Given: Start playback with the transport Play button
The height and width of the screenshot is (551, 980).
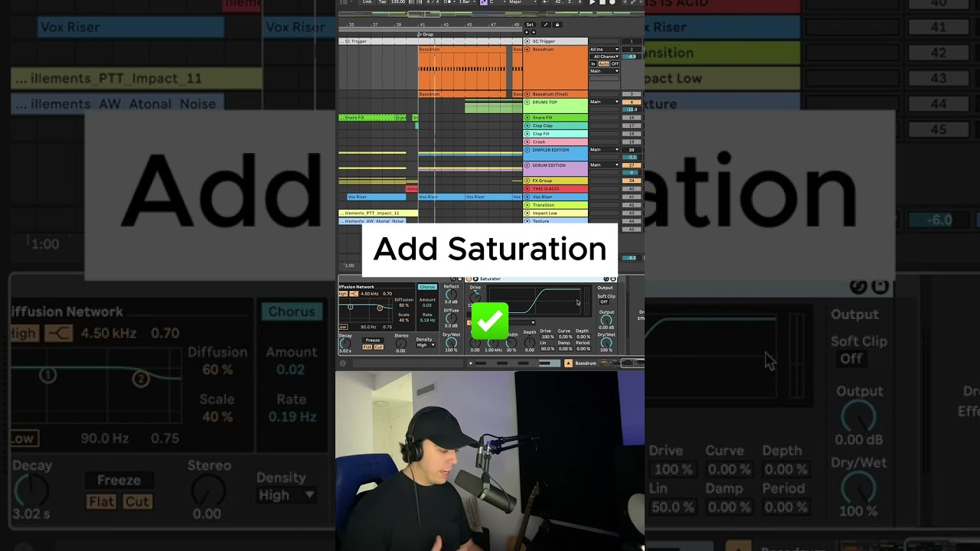Looking at the screenshot, I should pyautogui.click(x=592, y=2).
